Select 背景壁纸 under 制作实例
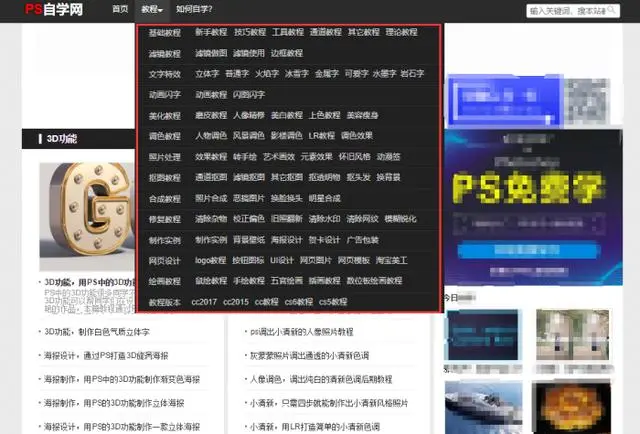The width and height of the screenshot is (640, 434). pyautogui.click(x=249, y=240)
